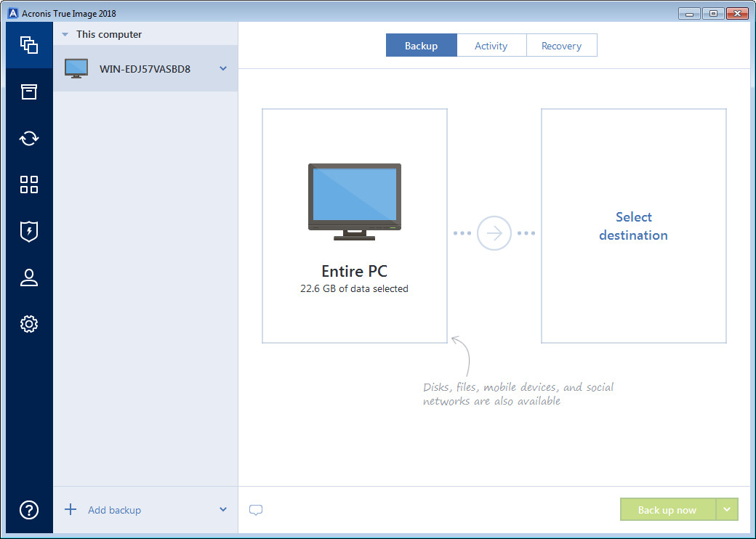Image resolution: width=756 pixels, height=539 pixels.
Task: Open the Sync section icon
Action: (28, 138)
